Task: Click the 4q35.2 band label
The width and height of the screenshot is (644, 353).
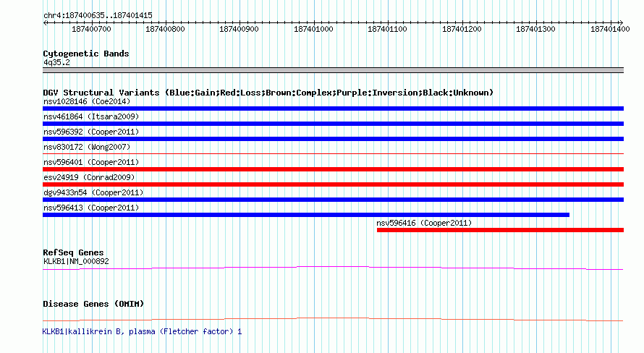Action: click(56, 63)
